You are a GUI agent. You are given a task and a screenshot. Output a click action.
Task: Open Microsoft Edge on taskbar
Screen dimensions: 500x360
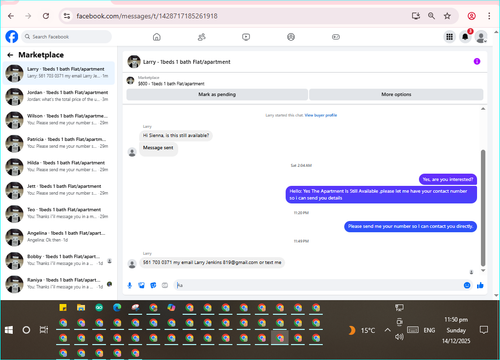pyautogui.click(x=117, y=308)
